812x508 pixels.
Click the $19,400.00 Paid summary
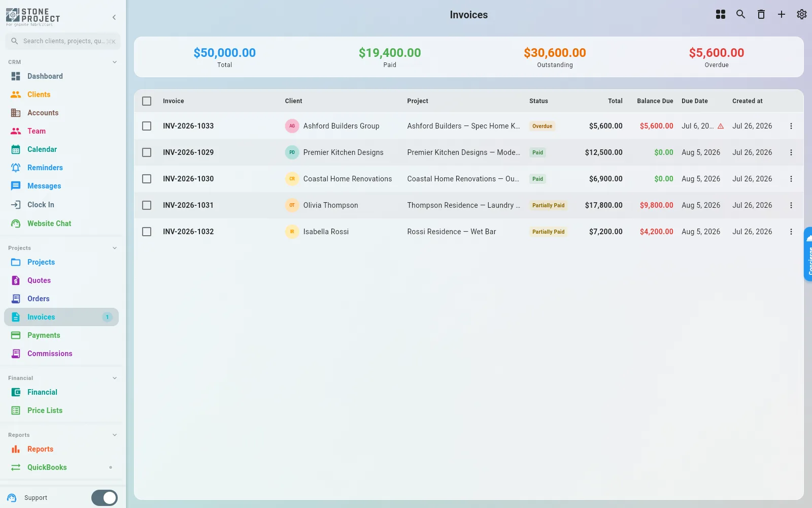390,57
